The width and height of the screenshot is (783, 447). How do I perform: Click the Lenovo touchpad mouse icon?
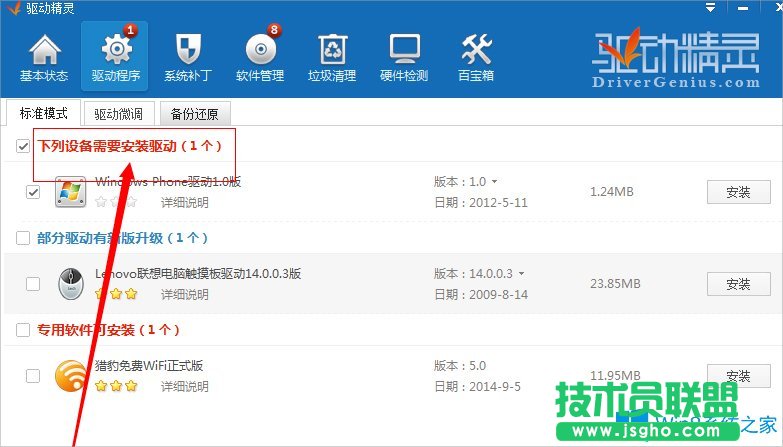[71, 284]
